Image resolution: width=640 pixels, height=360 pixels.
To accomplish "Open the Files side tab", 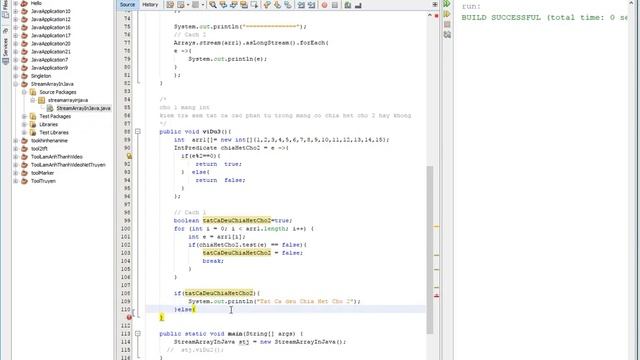I will [5, 9].
